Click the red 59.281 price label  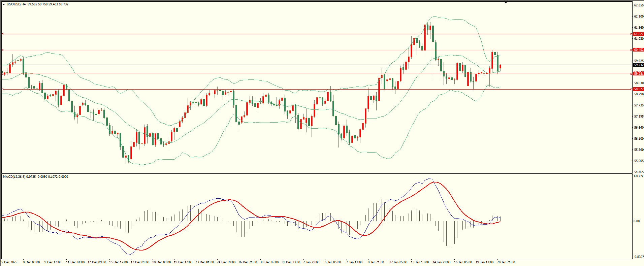pyautogui.click(x=638, y=73)
